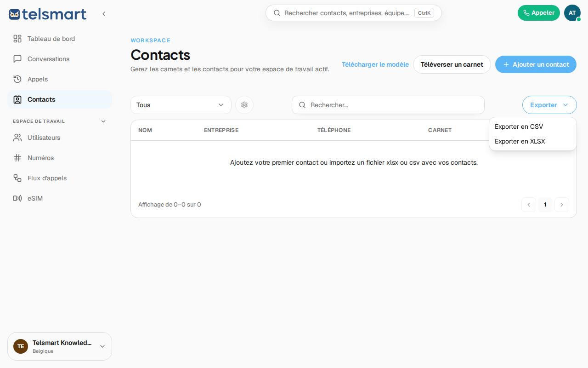Click the WORKSPACE breadcrumb label
The width and height of the screenshot is (588, 368).
(x=151, y=40)
